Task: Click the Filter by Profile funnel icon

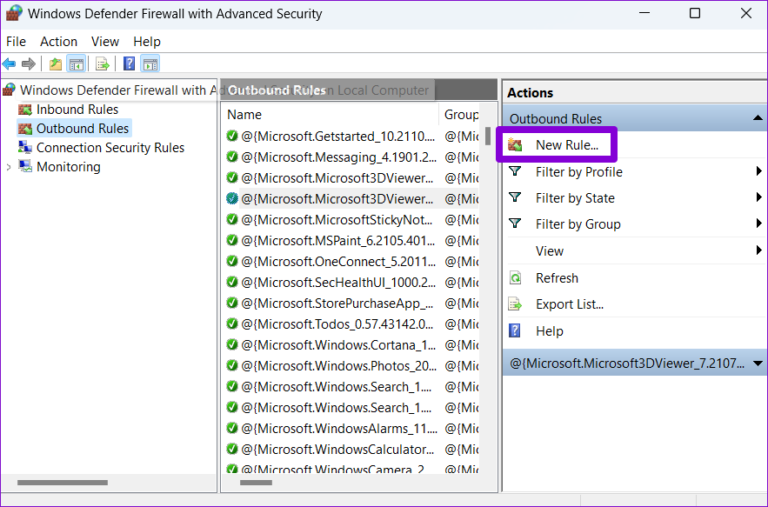Action: pos(515,171)
